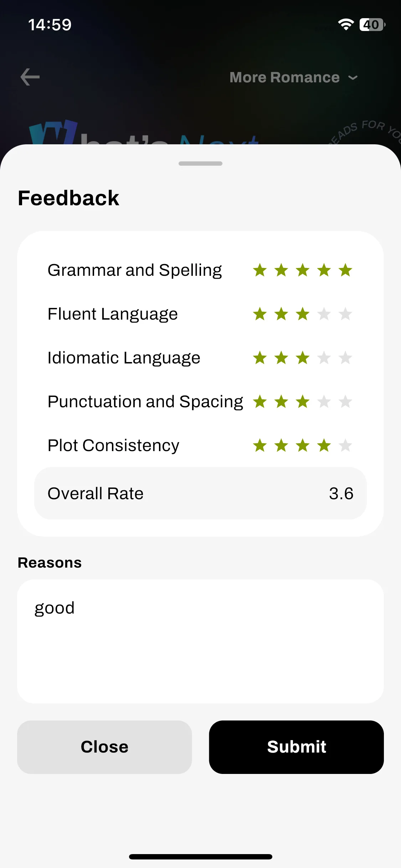Set Idiomatic Language to fourth star
Viewport: 401px width, 868px height.
point(324,358)
